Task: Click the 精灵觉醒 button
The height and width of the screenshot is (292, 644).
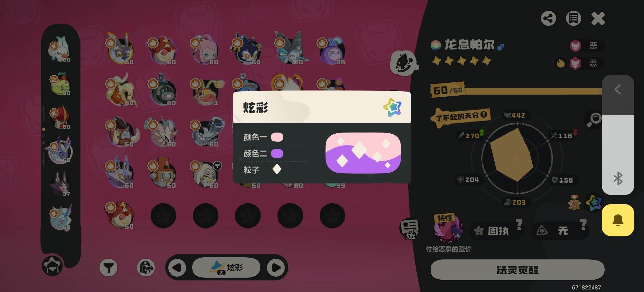Action: (x=518, y=270)
